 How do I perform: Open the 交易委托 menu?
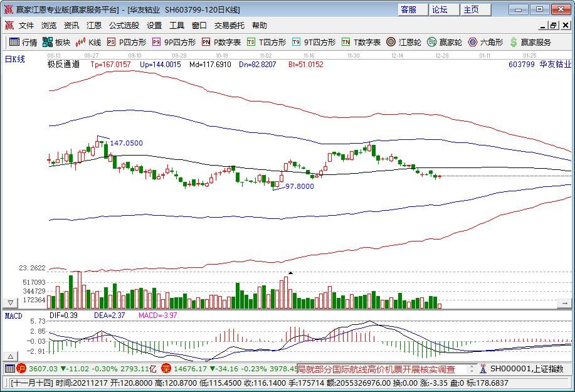(x=229, y=25)
